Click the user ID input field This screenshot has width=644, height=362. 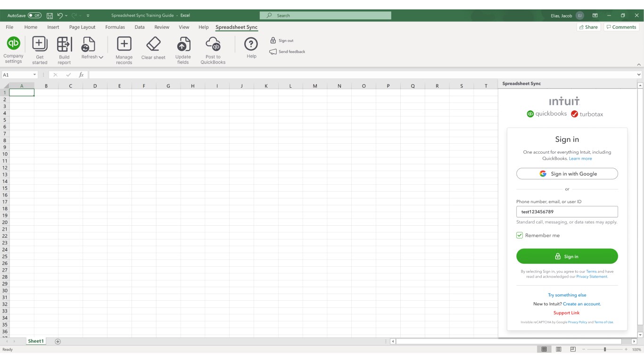point(567,212)
